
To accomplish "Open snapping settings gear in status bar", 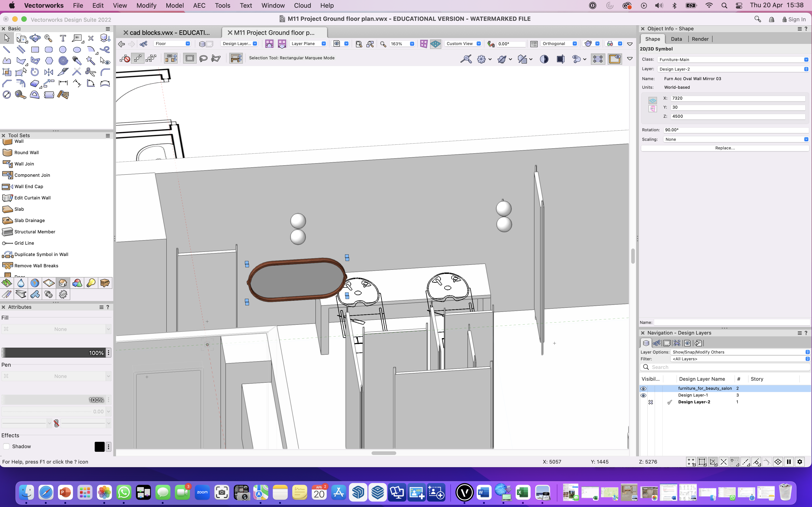I will tap(800, 462).
